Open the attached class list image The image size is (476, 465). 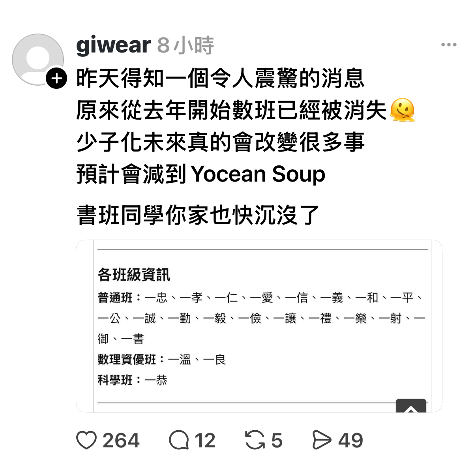pyautogui.click(x=259, y=326)
